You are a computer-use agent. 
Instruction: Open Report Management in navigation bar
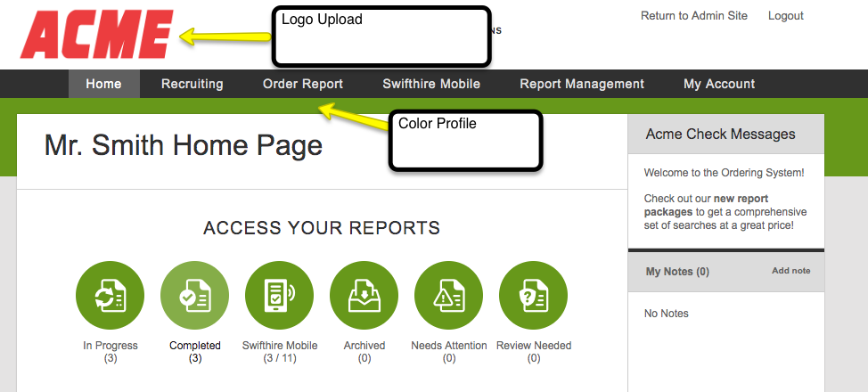pyautogui.click(x=582, y=84)
